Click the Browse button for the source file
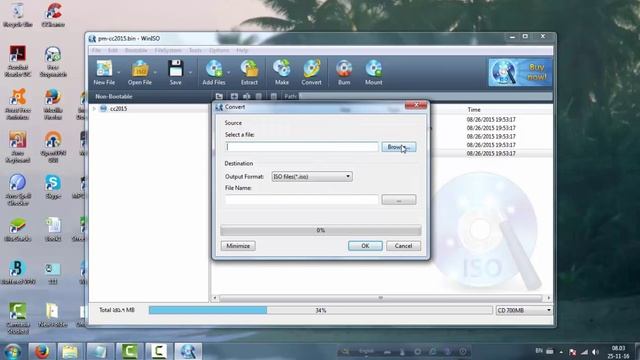This screenshot has height=360, width=640. click(x=399, y=147)
